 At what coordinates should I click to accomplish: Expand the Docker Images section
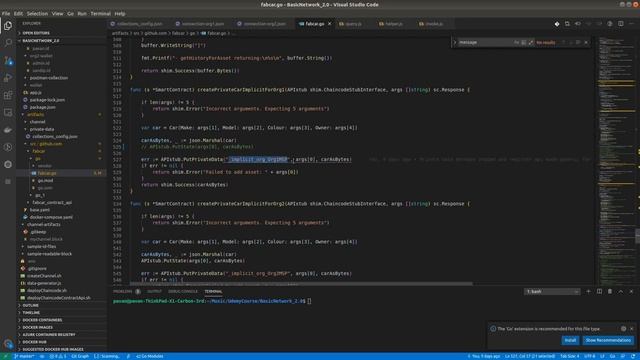62,327
